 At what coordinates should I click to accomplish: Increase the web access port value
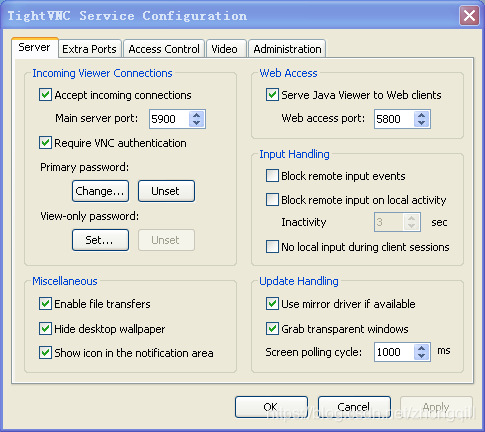coord(422,115)
